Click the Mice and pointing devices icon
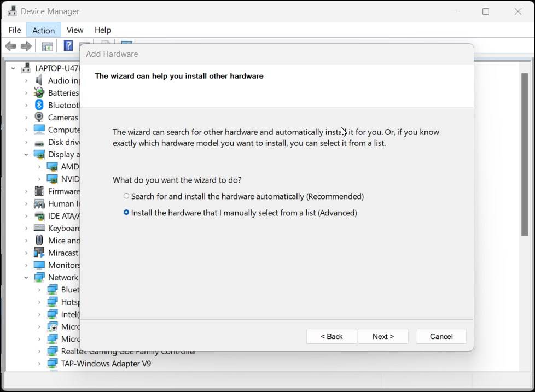Viewport: 535px width, 392px height. (x=39, y=241)
